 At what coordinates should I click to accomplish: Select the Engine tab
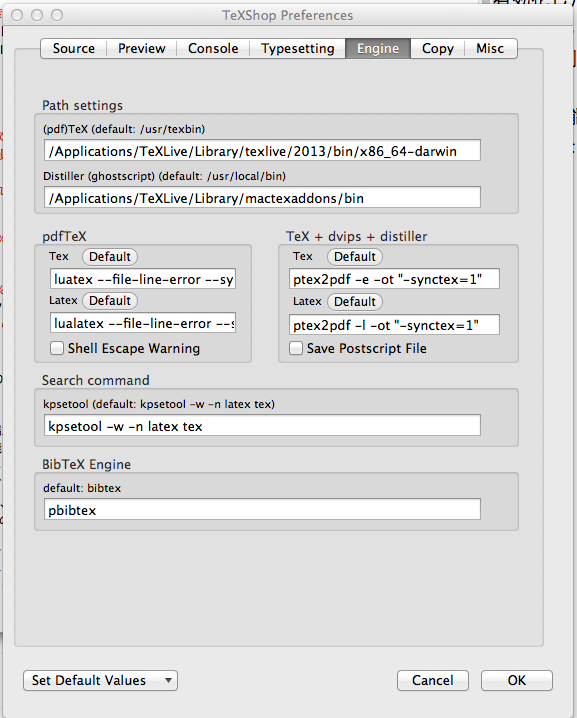pos(378,49)
